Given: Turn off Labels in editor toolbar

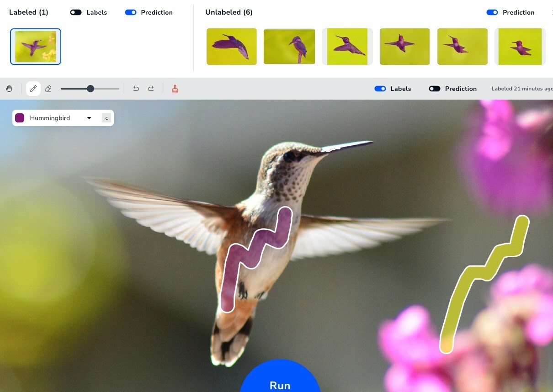Looking at the screenshot, I should point(380,89).
